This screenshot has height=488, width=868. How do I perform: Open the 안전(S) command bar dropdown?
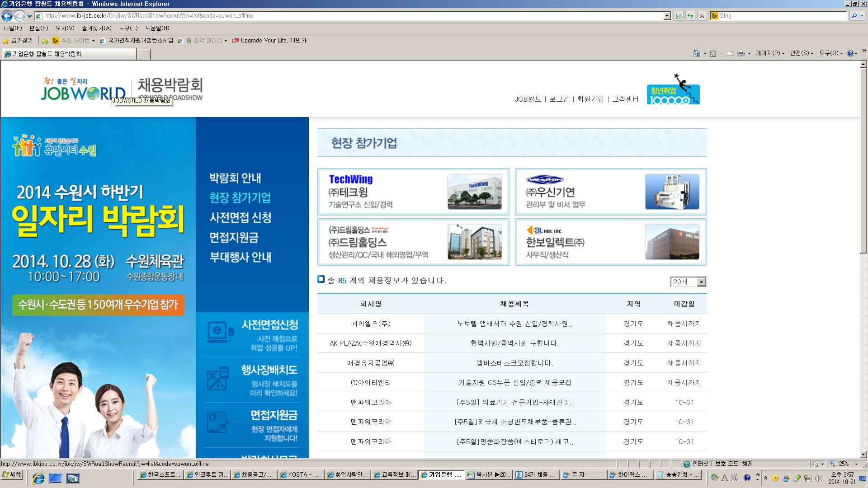tap(802, 53)
